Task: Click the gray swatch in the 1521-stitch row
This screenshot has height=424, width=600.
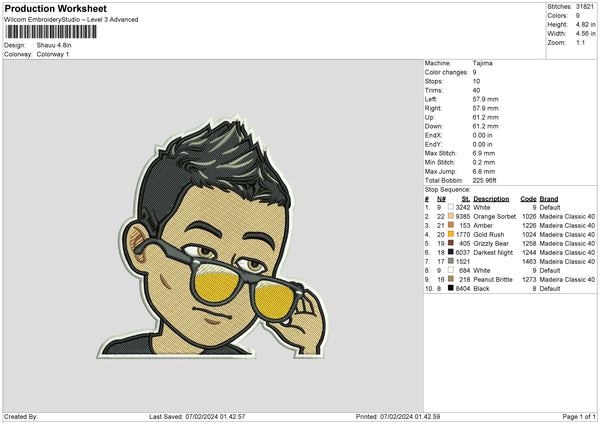Action: (451, 261)
